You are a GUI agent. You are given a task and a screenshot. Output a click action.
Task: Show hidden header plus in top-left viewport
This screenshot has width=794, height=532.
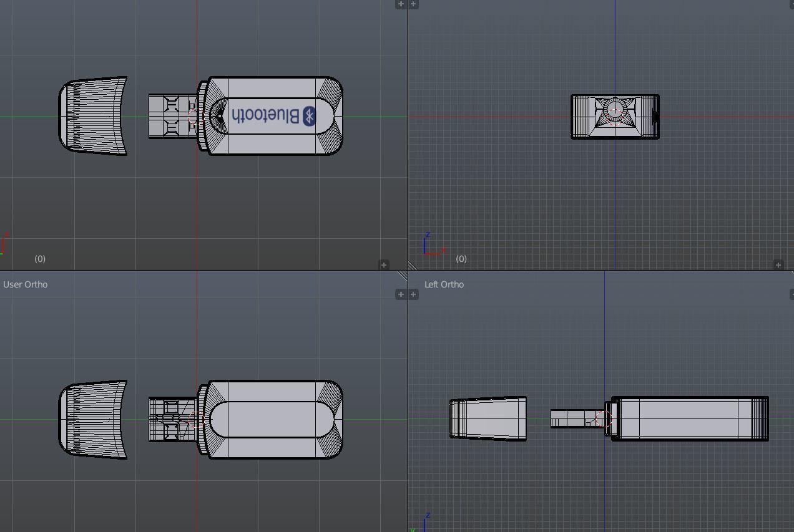pos(384,265)
